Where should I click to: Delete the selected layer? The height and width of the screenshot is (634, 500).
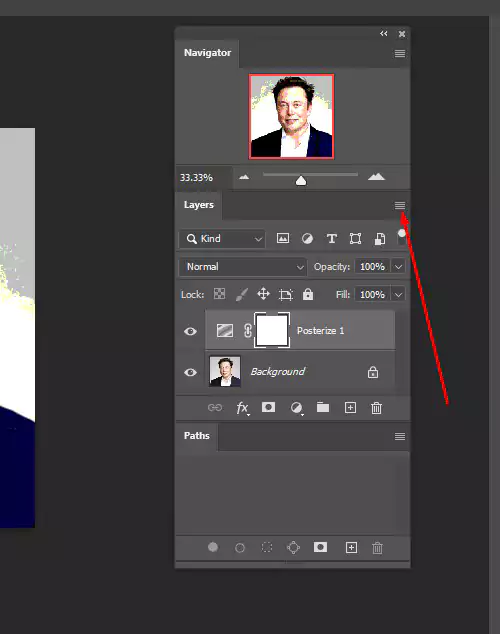tap(376, 408)
